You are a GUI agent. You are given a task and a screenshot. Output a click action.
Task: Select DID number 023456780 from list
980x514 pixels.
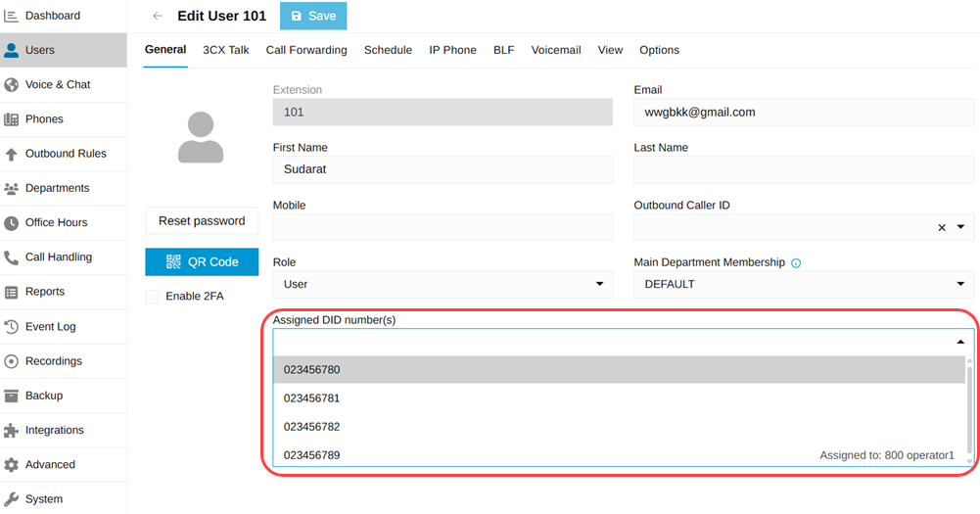619,370
